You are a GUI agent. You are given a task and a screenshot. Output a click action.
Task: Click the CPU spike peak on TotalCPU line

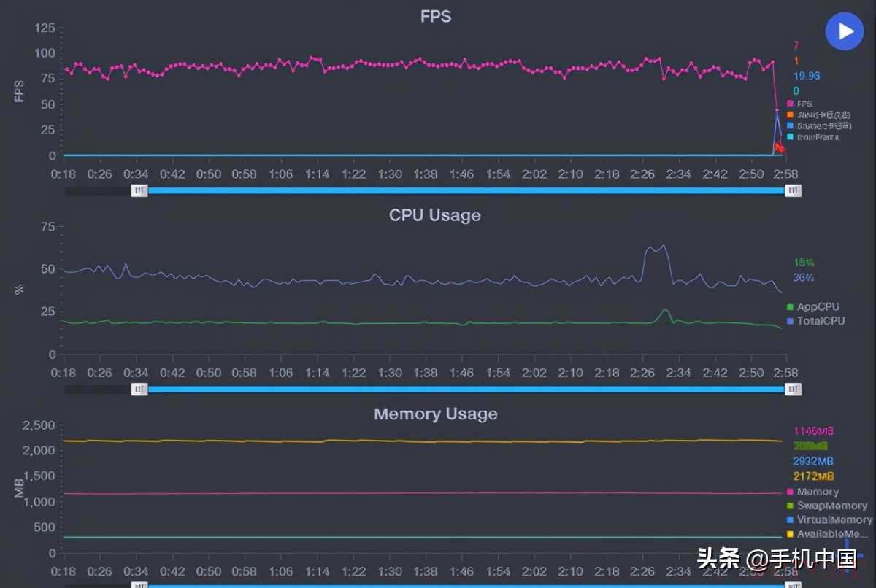(x=663, y=246)
